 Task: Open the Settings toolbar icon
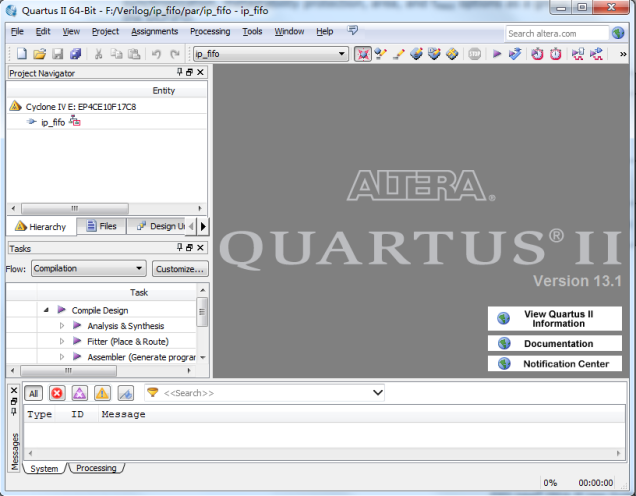coord(380,54)
